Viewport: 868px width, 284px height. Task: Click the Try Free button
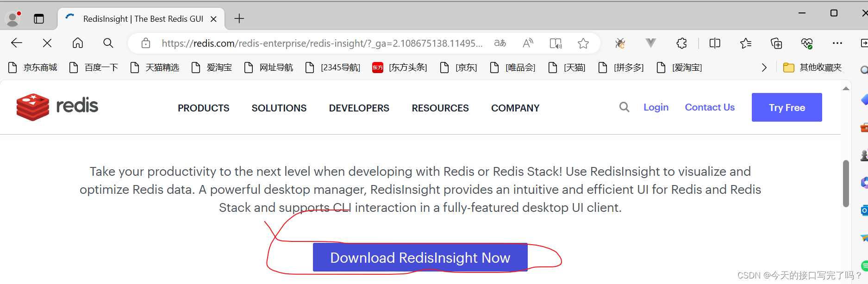(787, 107)
